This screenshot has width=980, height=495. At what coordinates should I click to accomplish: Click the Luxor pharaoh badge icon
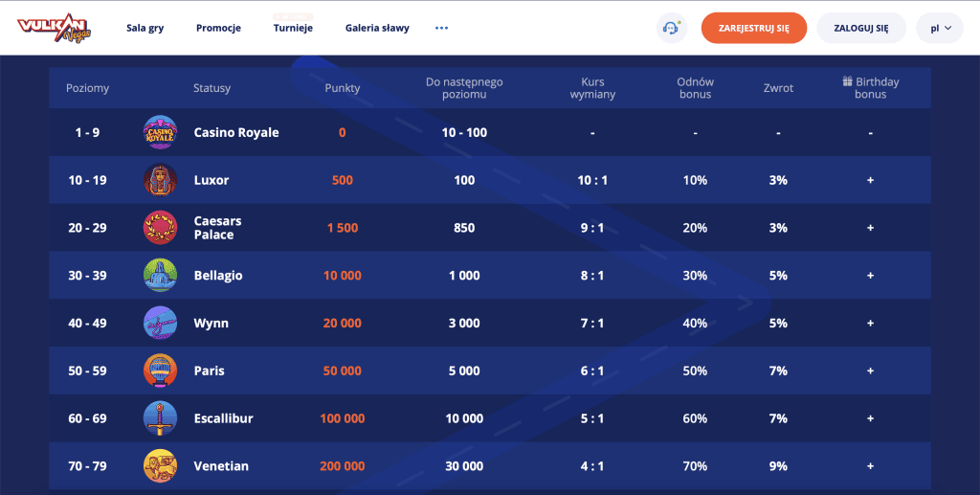160,180
